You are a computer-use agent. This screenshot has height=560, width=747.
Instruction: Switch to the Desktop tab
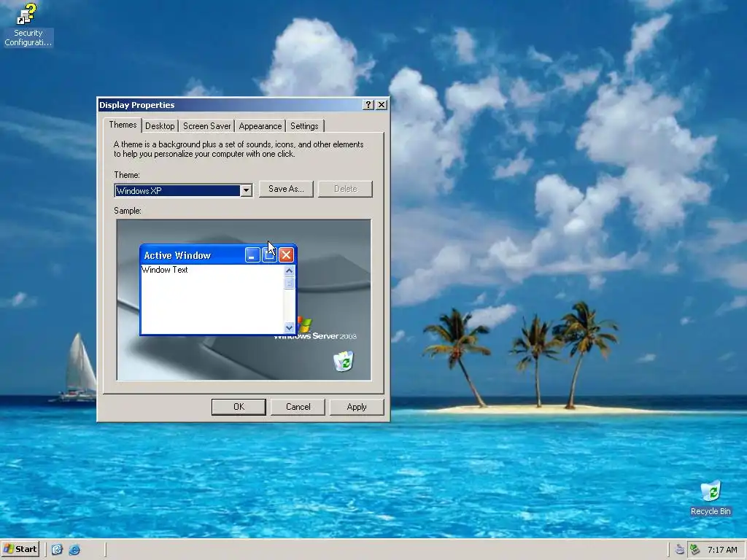click(160, 126)
